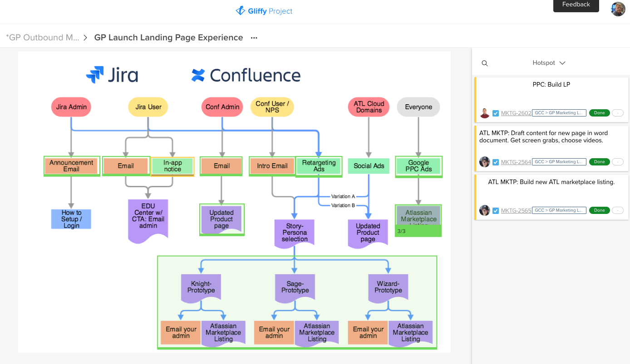Open the diagram options ellipsis menu
This screenshot has width=630, height=364.
click(x=253, y=38)
